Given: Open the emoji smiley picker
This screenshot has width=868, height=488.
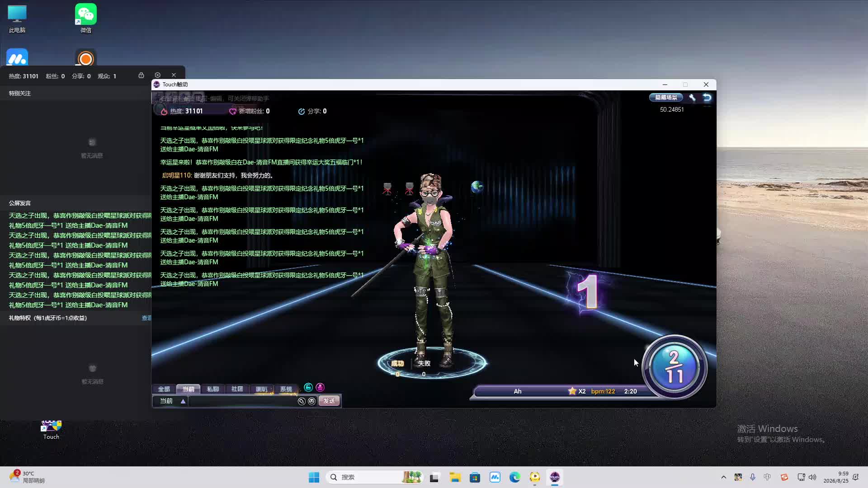Looking at the screenshot, I should coord(311,401).
